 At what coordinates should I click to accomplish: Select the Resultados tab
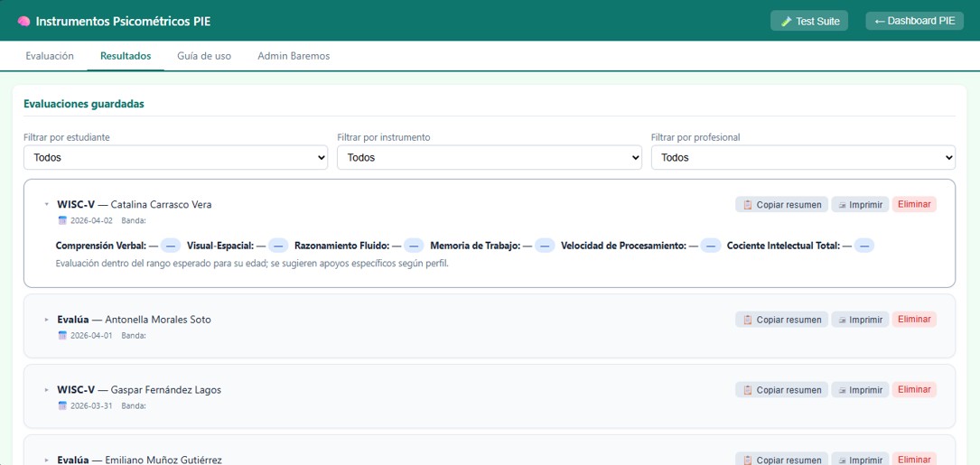click(126, 56)
